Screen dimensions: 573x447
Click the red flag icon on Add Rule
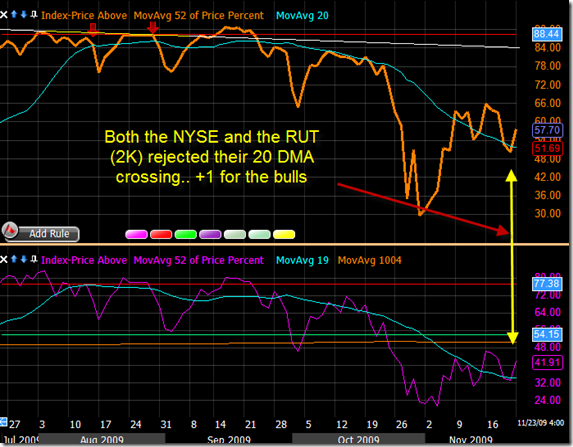[x=10, y=231]
